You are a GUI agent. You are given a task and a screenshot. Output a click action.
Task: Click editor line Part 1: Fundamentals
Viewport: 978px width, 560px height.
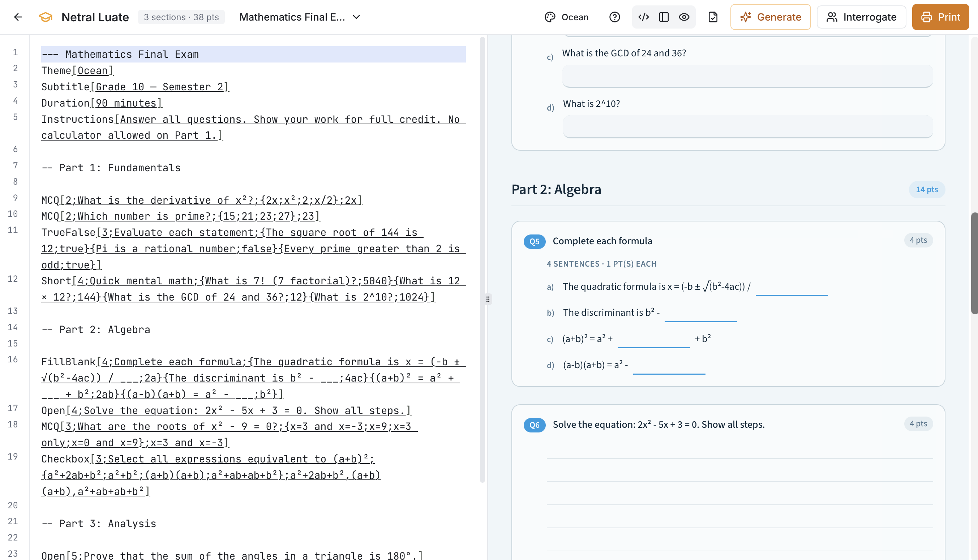tap(111, 168)
